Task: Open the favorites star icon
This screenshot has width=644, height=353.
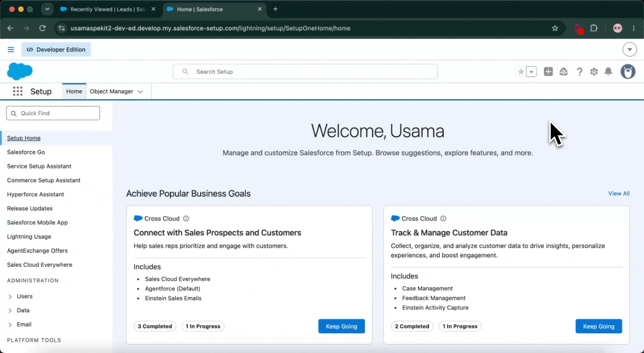Action: coord(521,72)
